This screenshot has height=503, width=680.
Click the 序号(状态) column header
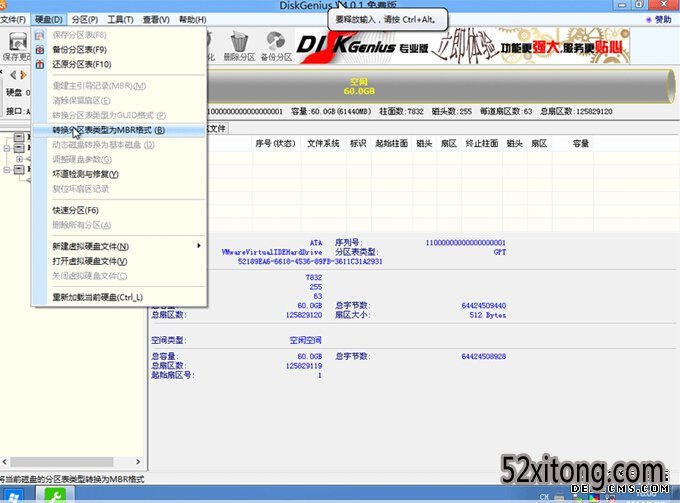click(x=275, y=144)
